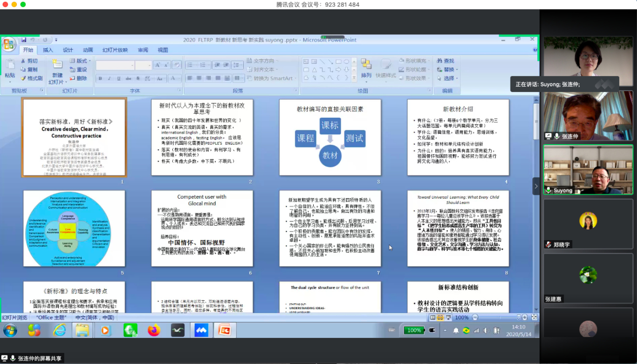Toggle right text alignment

tap(208, 78)
